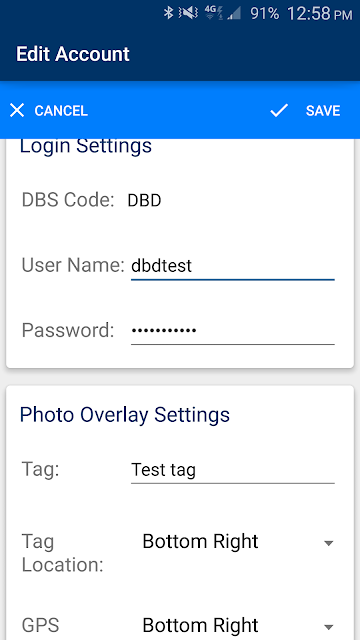Tap the 4G network status icon
The height and width of the screenshot is (640, 360).
pyautogui.click(x=211, y=13)
